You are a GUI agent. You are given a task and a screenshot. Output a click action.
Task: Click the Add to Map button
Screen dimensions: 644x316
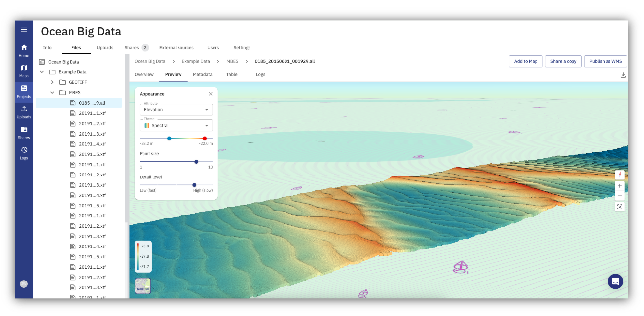(x=526, y=61)
